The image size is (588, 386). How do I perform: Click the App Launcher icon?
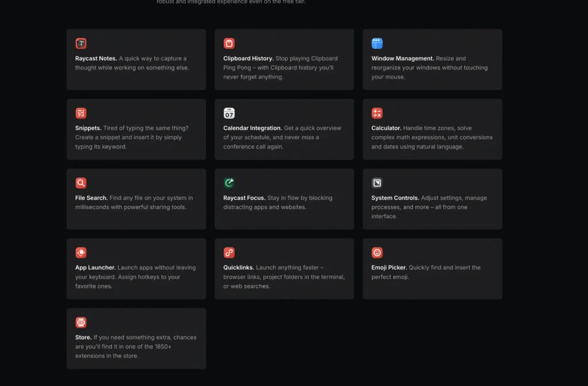pos(81,253)
